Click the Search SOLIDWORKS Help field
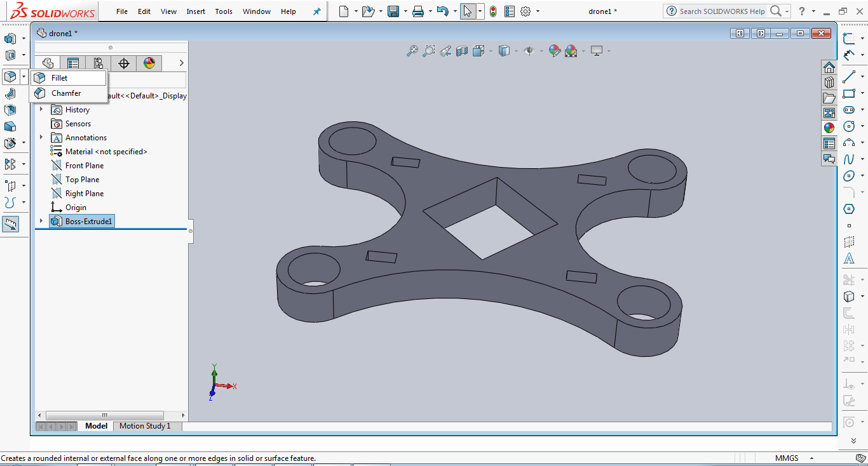 pyautogui.click(x=722, y=11)
